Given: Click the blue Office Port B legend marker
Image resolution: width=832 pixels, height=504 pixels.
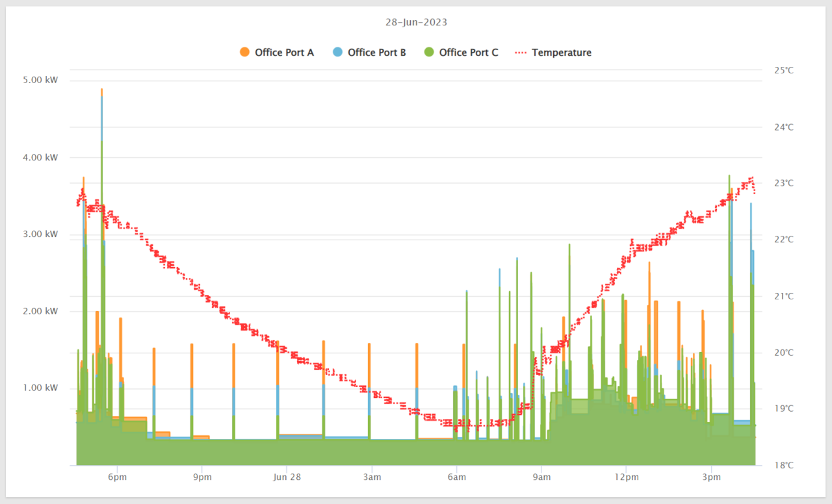Looking at the screenshot, I should coord(337,52).
